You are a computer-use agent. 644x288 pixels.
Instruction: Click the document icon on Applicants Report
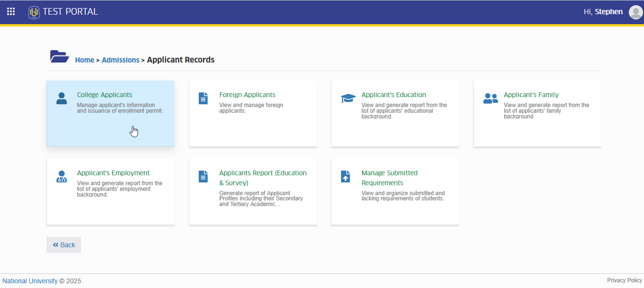(203, 177)
